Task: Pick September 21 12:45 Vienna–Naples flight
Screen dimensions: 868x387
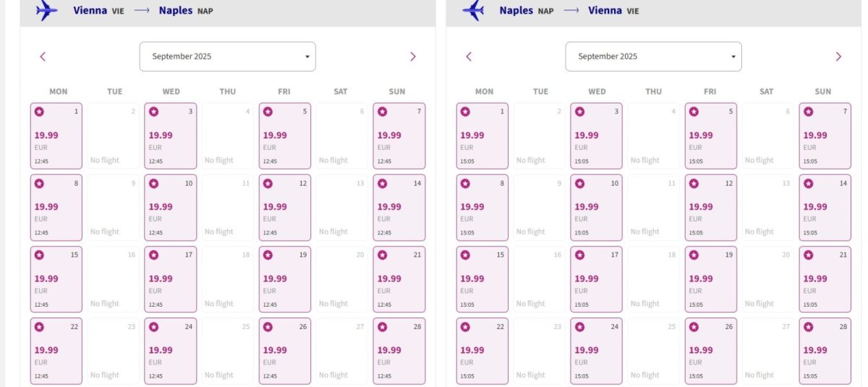Action: coord(399,279)
